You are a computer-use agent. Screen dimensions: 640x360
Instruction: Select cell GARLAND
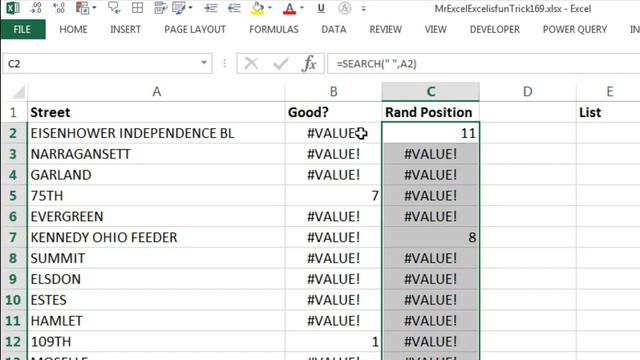[156, 175]
